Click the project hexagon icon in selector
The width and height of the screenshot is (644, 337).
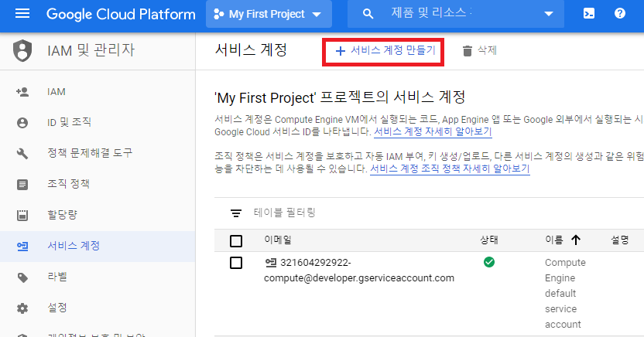(x=219, y=15)
